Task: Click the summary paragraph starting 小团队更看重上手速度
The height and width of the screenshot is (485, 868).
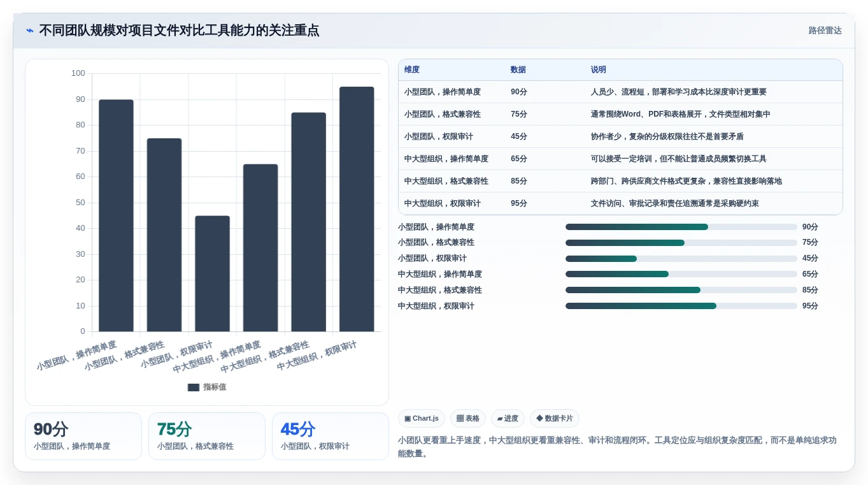Action: (x=617, y=447)
